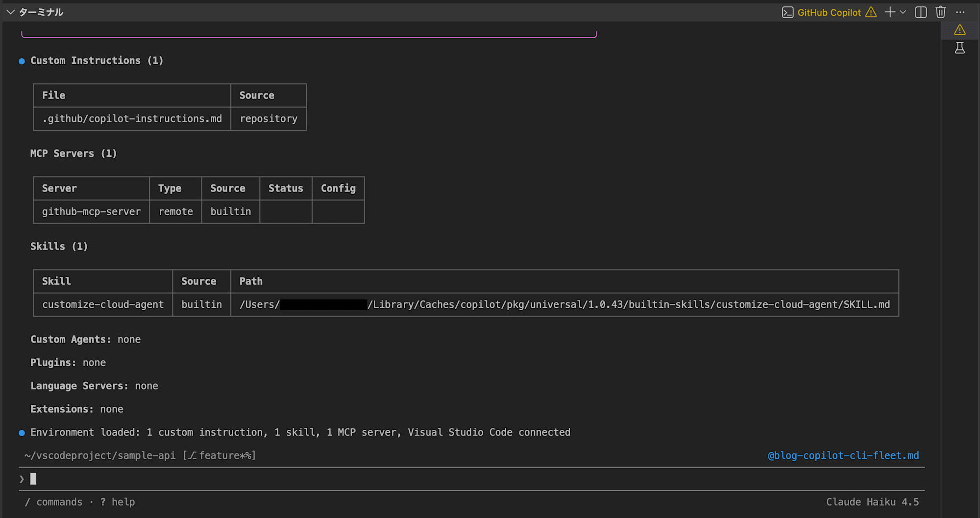The width and height of the screenshot is (980, 518).
Task: Select the beaker icon in terminal sidebar
Action: [x=960, y=48]
